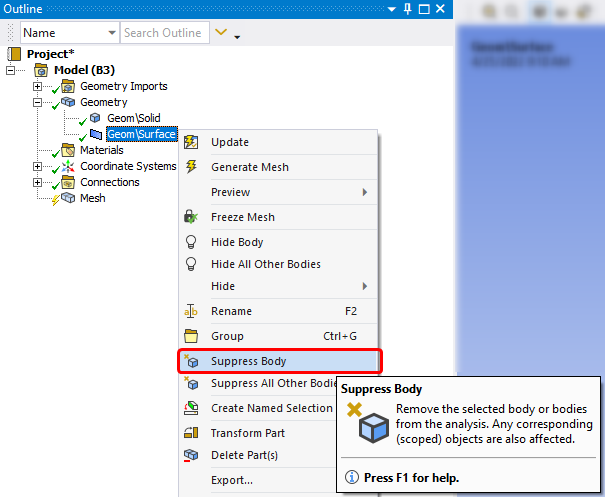Open the Preview submenu arrow
605x497 pixels.
(365, 192)
